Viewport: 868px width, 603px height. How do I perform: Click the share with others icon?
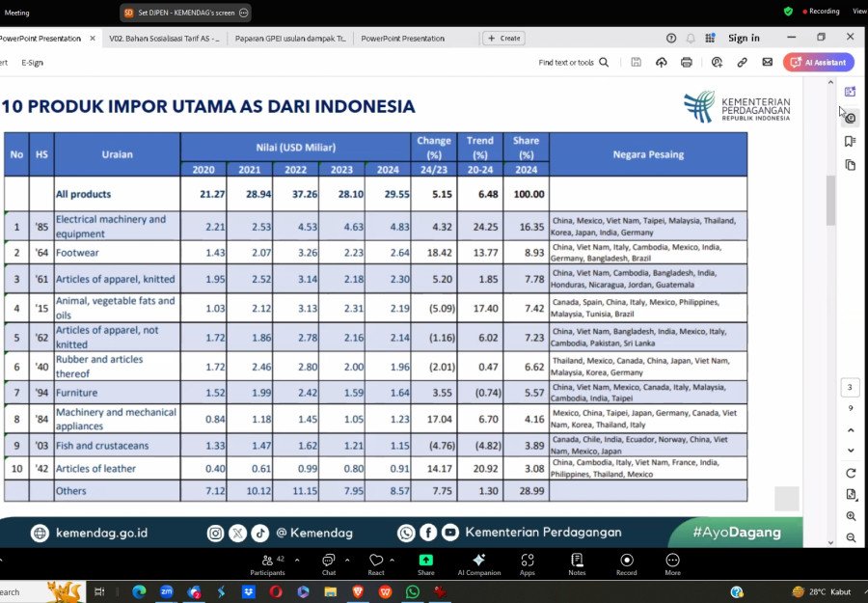pyautogui.click(x=717, y=63)
